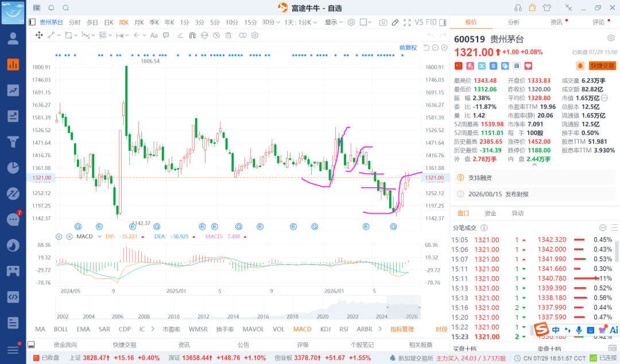Open the 显示 display dropdown
Screen dimensions: 620x364
(x=334, y=22)
